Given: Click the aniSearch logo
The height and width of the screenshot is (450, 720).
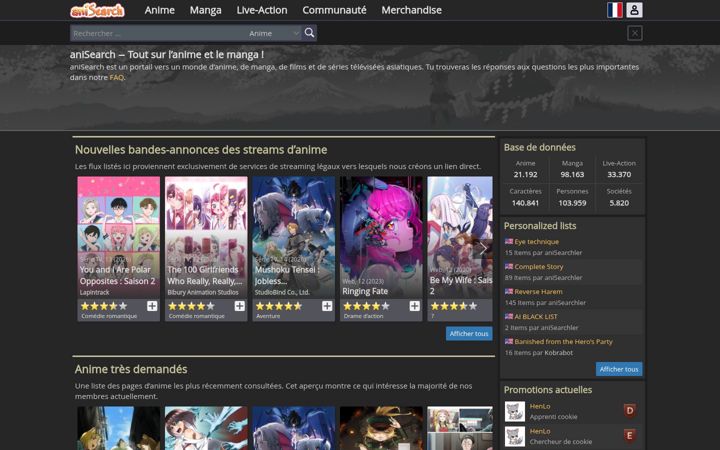Looking at the screenshot, I should (x=97, y=10).
